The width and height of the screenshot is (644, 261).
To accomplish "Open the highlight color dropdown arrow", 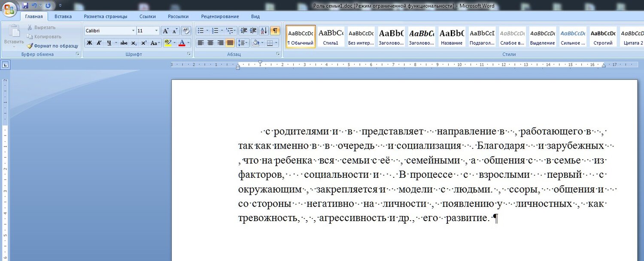I will click(x=174, y=43).
